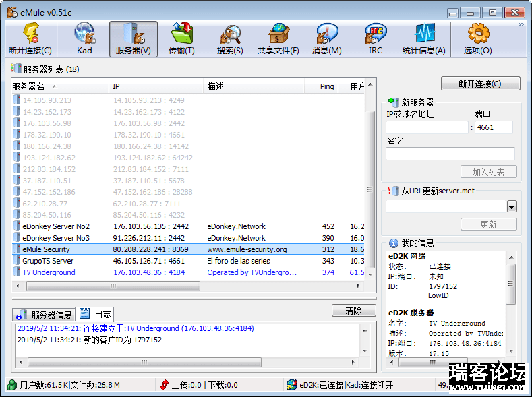This screenshot has height=397, width=532.
Task: Click log line 新的客户ID为 1797152
Action: (x=90, y=340)
